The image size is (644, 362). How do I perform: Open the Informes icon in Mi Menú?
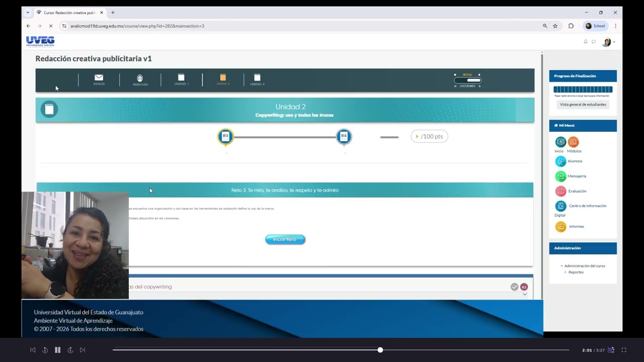click(x=560, y=227)
